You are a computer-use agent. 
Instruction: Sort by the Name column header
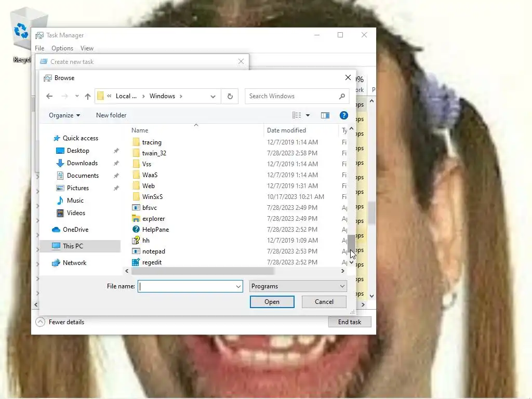(x=140, y=130)
